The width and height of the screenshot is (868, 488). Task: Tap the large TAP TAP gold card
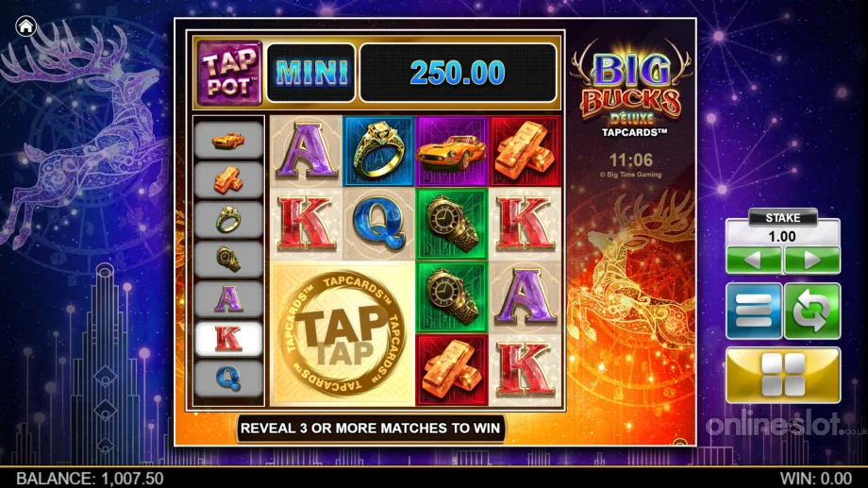(342, 334)
